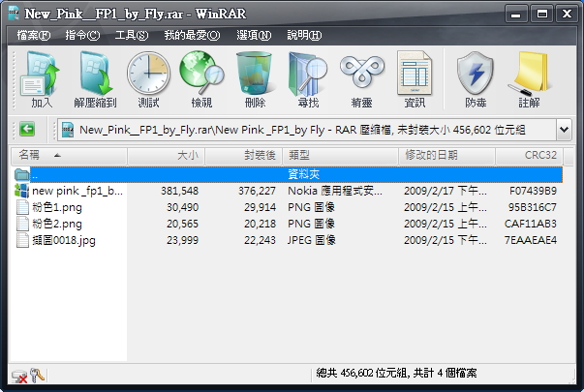Click packed size 376,227
The width and height of the screenshot is (584, 392).
click(257, 191)
